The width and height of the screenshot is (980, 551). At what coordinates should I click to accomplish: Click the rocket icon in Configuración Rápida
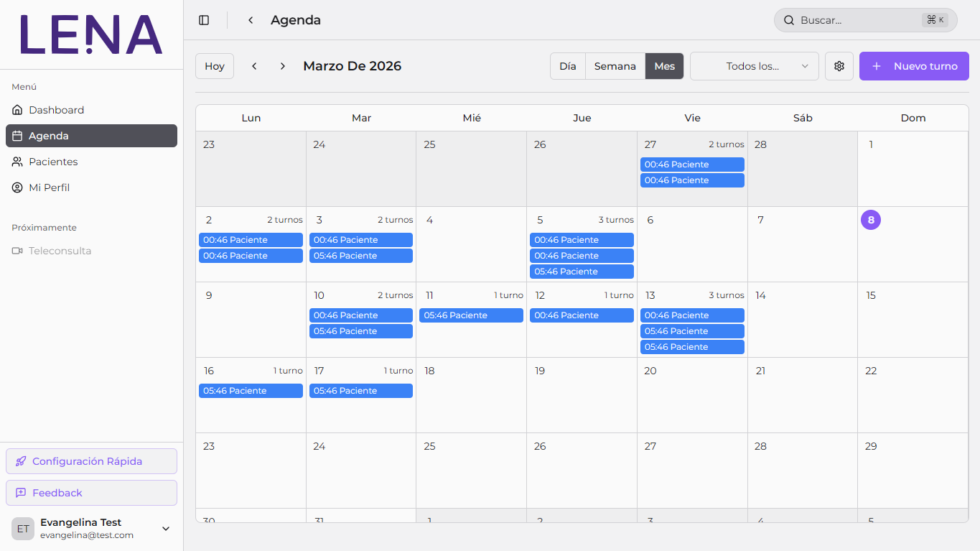click(x=21, y=461)
